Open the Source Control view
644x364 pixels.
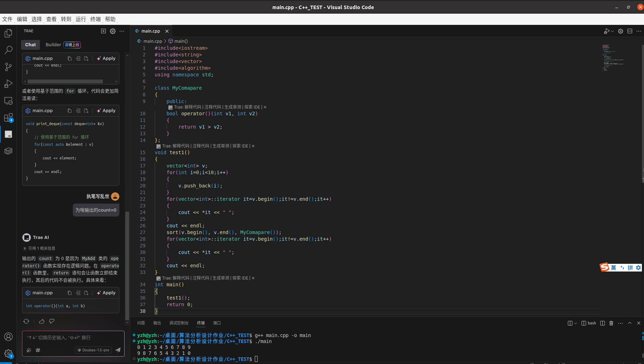pyautogui.click(x=8, y=67)
